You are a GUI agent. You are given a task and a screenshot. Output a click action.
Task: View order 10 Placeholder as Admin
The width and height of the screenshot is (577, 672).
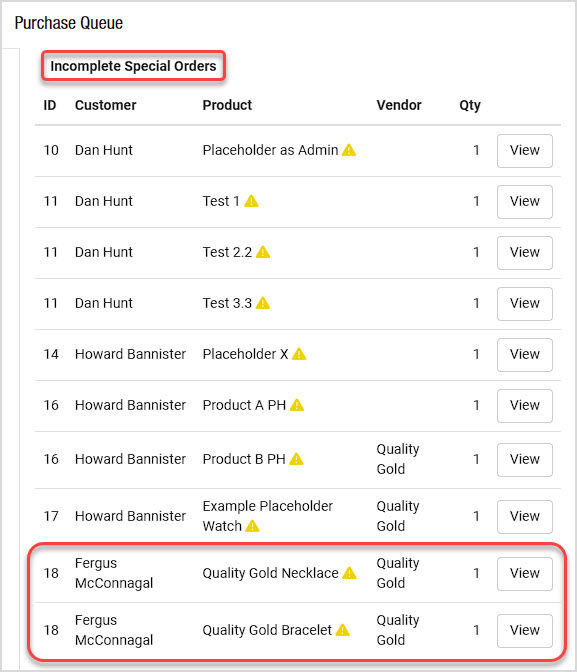click(525, 151)
